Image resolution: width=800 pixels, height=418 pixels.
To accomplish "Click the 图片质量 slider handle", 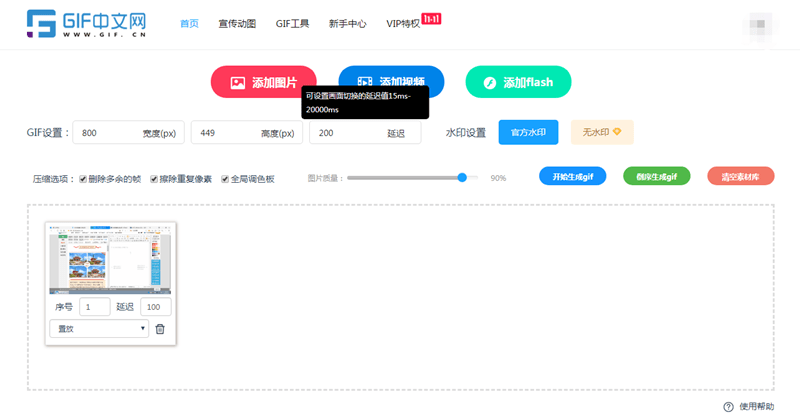I will pyautogui.click(x=462, y=178).
